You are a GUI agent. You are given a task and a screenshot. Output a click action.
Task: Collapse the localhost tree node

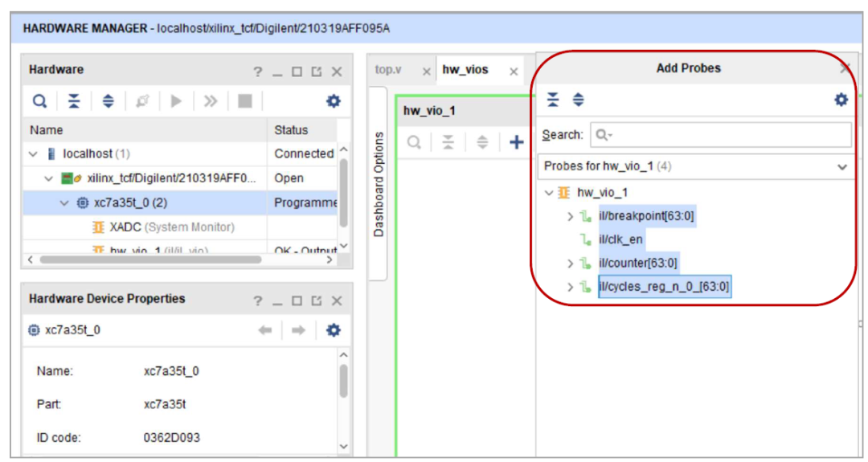coord(34,154)
